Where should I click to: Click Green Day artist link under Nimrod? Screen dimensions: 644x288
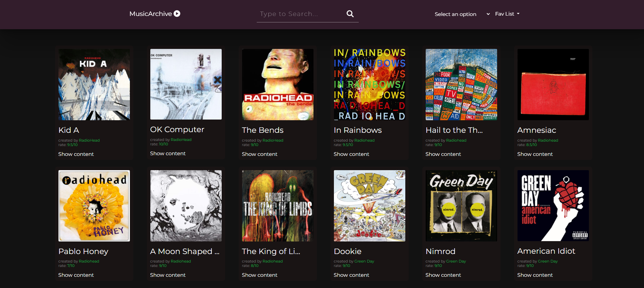[456, 261]
